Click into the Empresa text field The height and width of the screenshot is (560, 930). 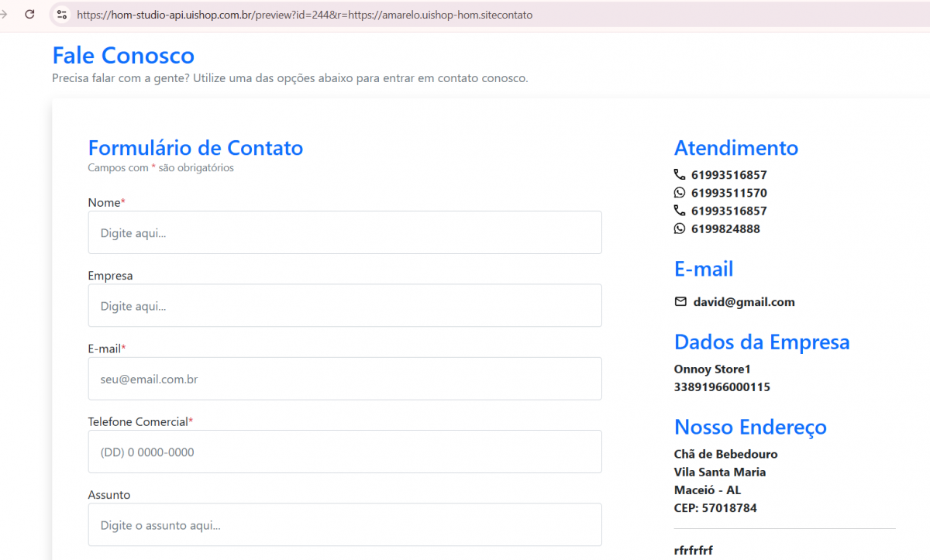[x=345, y=305]
